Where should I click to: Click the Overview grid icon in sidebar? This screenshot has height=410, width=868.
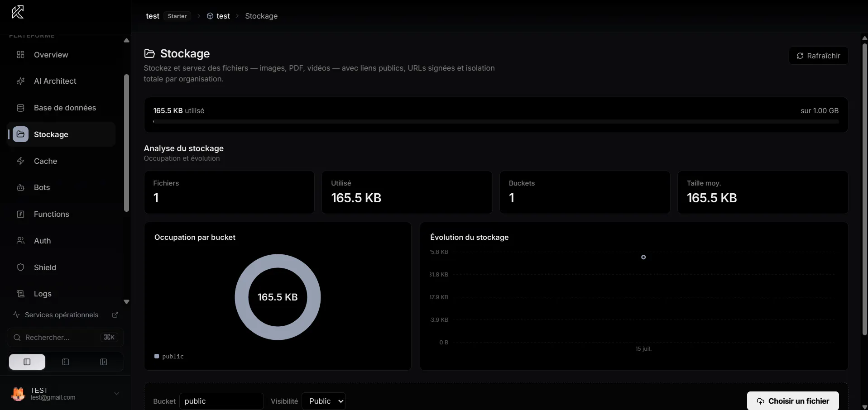tap(20, 55)
